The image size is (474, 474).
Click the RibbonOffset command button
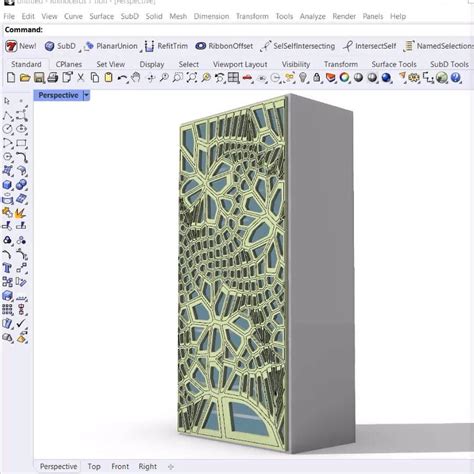(x=224, y=46)
